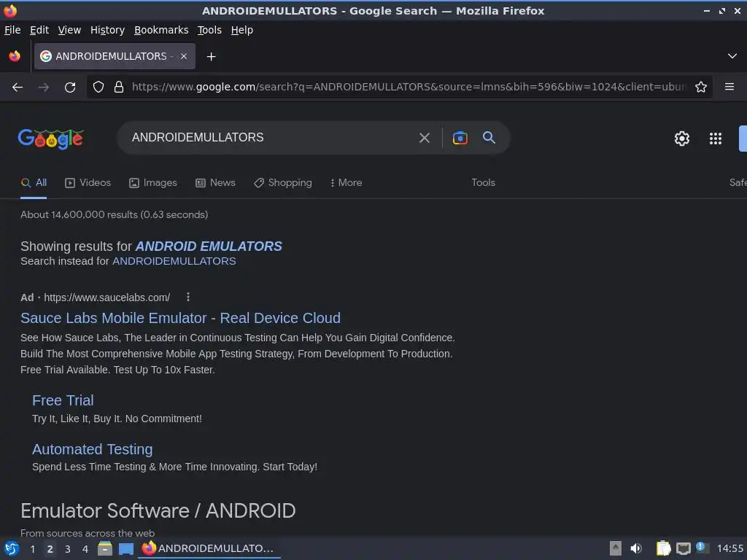Open the Google apps grid

[716, 139]
